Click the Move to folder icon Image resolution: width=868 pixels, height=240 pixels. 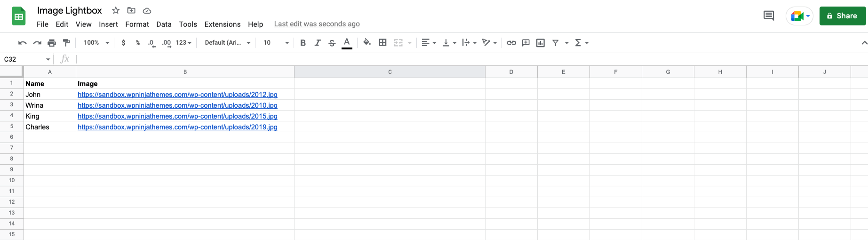pyautogui.click(x=131, y=10)
